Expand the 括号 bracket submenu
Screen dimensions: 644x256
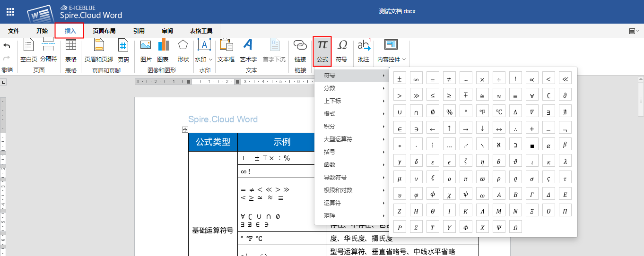(x=352, y=152)
